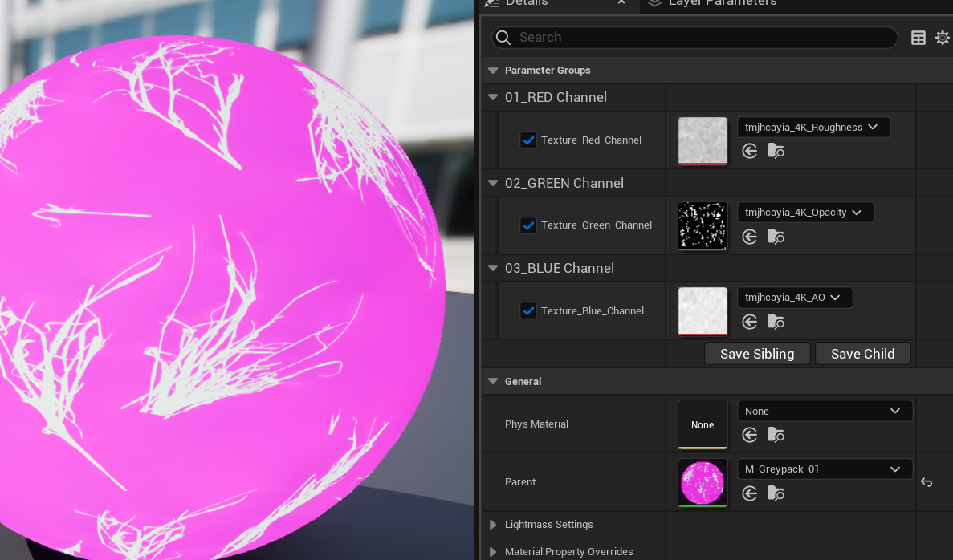The height and width of the screenshot is (560, 953).
Task: Browse to Opacity texture in Content Browser
Action: click(x=776, y=236)
